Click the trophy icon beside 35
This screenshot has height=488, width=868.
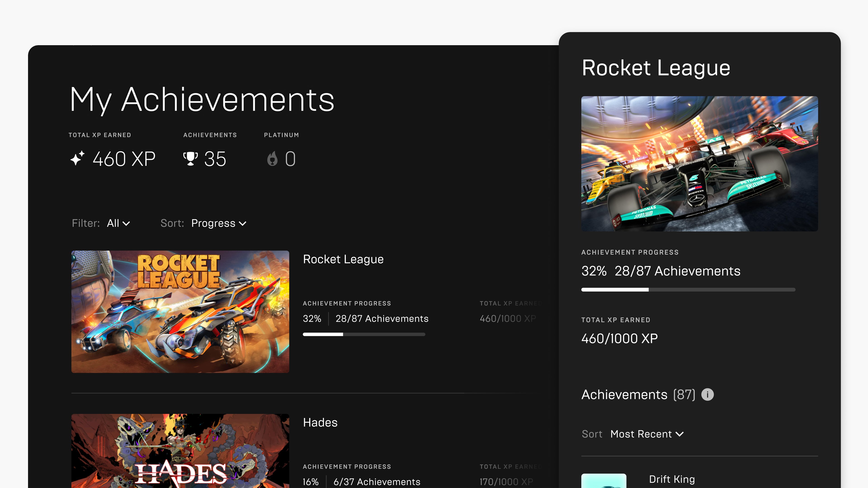tap(190, 159)
